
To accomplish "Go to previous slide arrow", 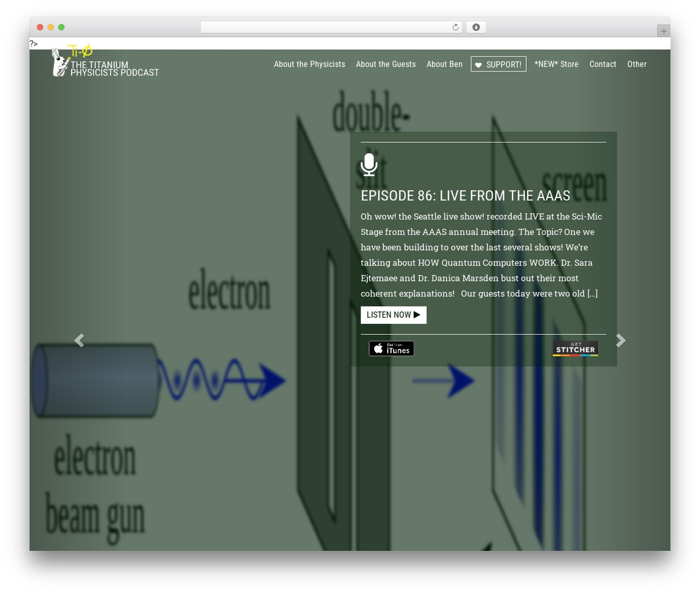I will click(x=79, y=340).
